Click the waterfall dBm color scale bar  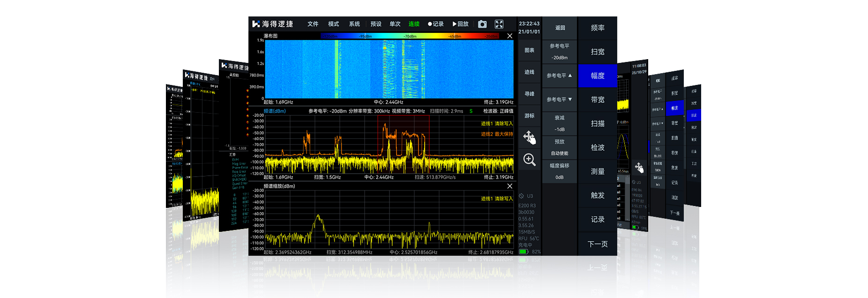[x=410, y=36]
